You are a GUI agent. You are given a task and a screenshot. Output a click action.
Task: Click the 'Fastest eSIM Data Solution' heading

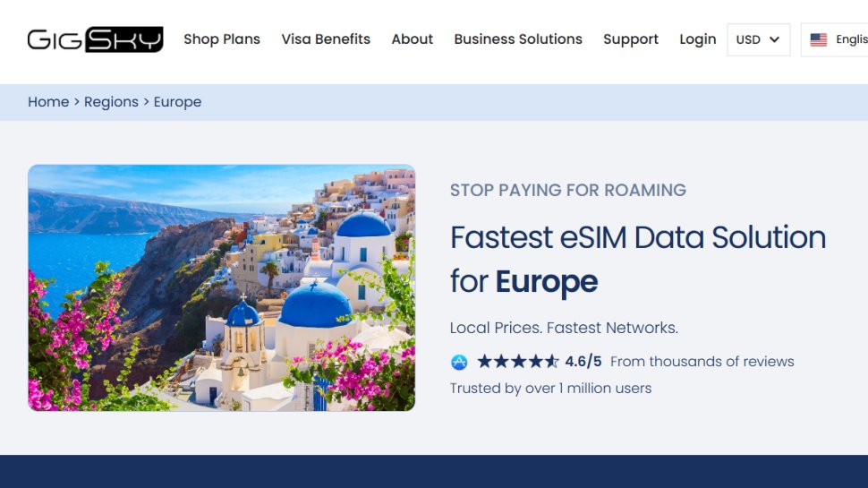click(638, 237)
